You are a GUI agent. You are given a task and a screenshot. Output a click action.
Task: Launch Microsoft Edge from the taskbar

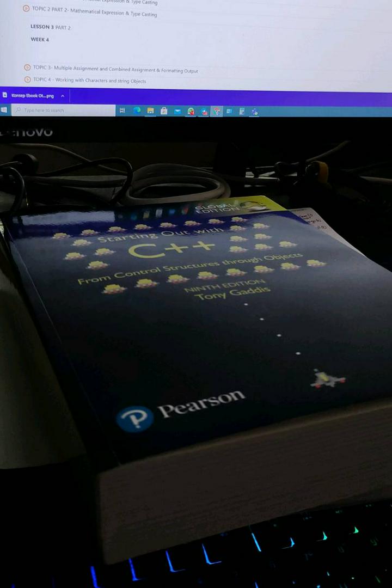(x=137, y=111)
